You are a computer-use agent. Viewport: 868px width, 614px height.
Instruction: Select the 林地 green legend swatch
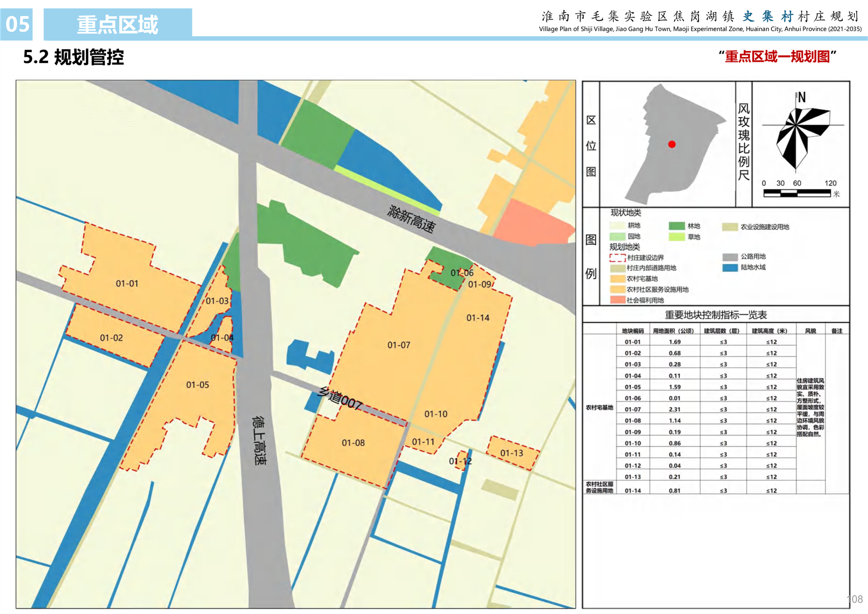(677, 226)
